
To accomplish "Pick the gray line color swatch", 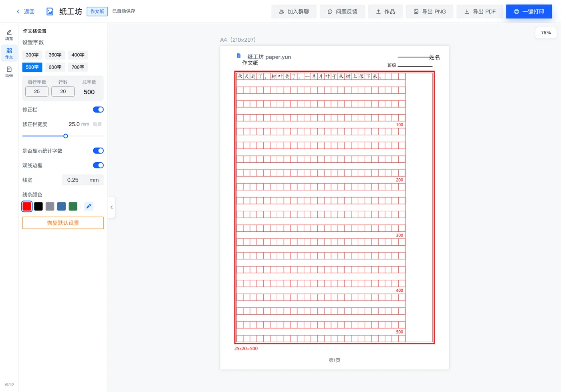I will pyautogui.click(x=50, y=206).
